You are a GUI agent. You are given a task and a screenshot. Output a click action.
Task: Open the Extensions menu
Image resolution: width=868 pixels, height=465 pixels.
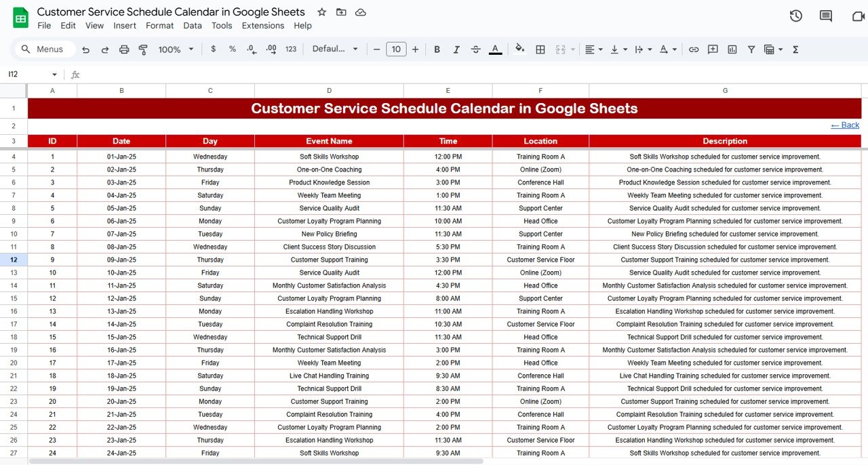coord(263,26)
